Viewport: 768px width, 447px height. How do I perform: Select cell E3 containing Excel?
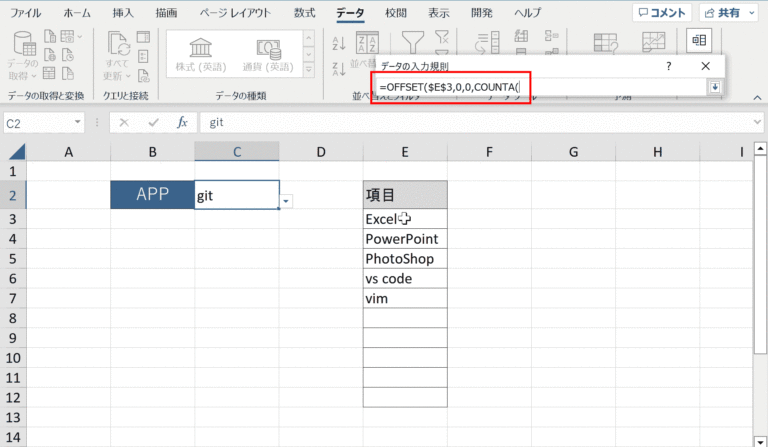(x=404, y=218)
